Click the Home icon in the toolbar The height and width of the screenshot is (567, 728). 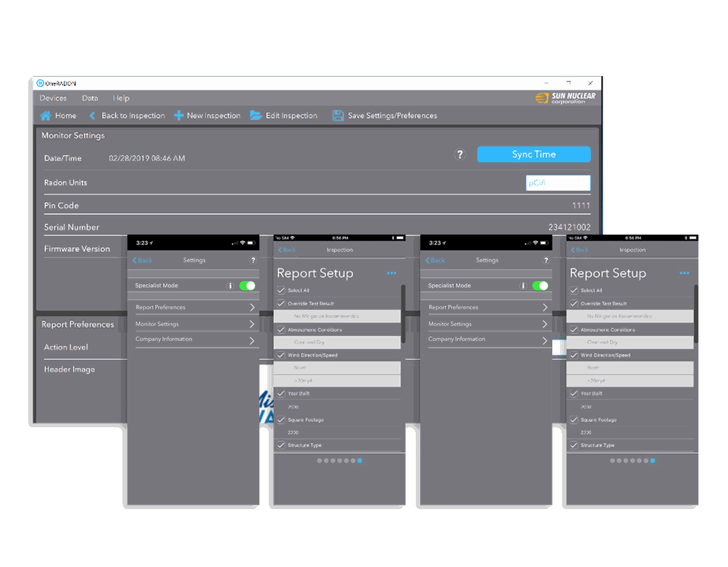pos(46,116)
